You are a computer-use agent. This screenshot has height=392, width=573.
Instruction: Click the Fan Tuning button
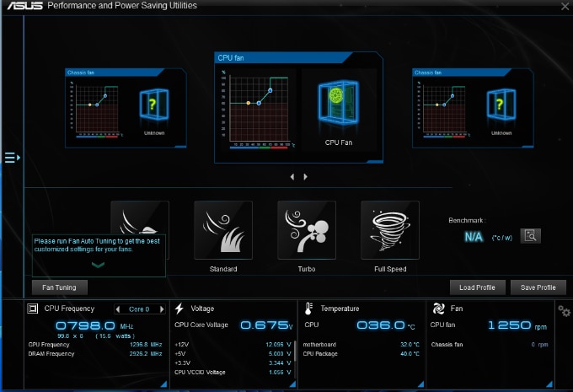60,287
